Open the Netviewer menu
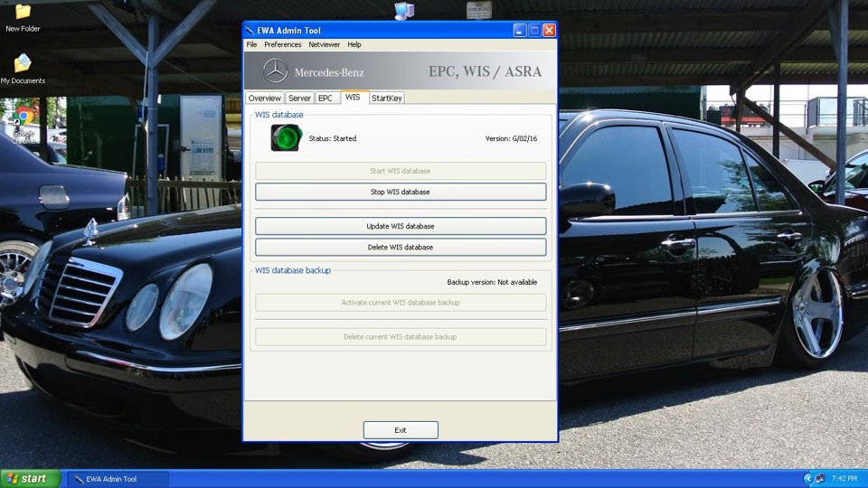 (x=325, y=44)
